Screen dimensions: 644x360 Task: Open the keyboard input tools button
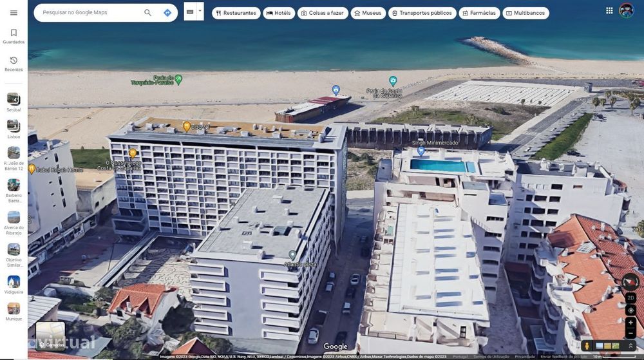(190, 12)
